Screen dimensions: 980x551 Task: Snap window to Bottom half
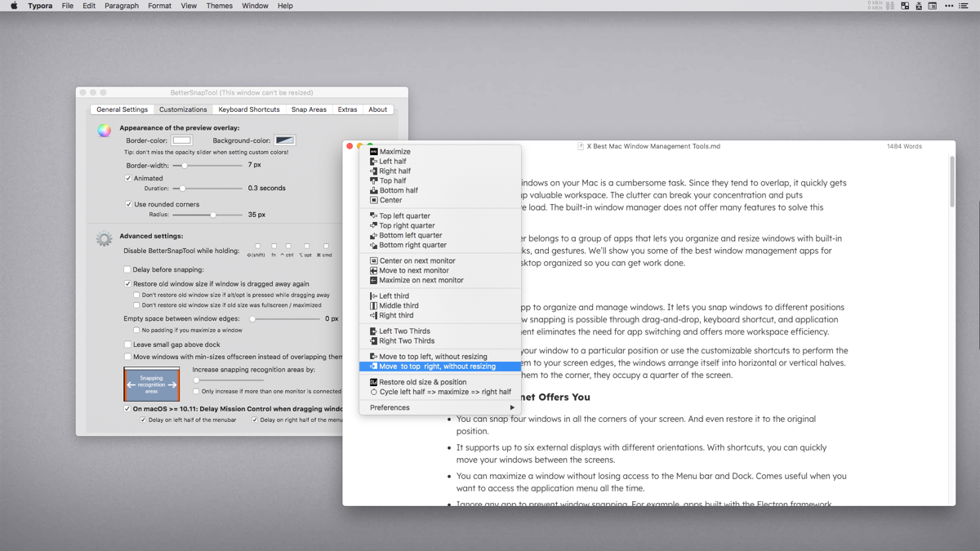click(x=439, y=190)
